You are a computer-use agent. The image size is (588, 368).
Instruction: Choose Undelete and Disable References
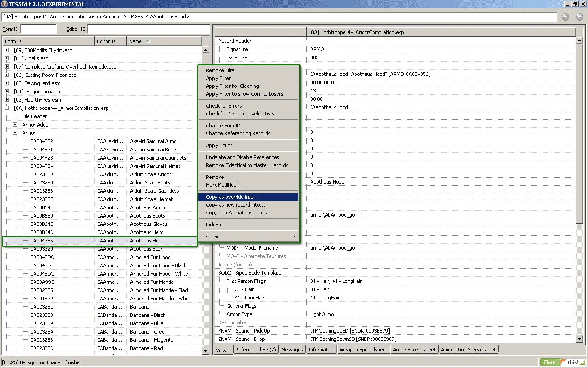249,157
